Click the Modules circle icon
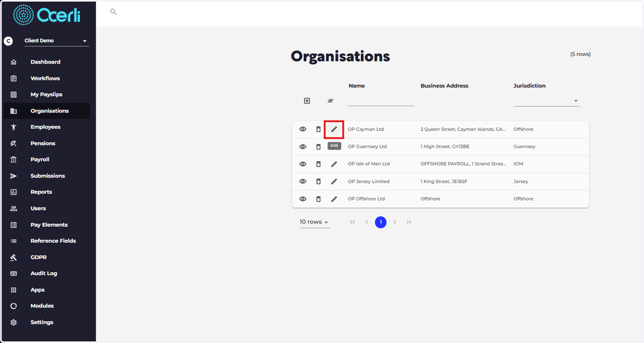This screenshot has width=644, height=343. coord(13,306)
